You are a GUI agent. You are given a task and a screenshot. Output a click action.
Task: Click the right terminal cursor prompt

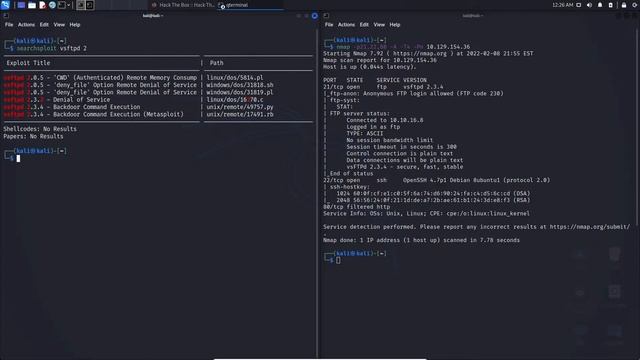click(x=338, y=260)
